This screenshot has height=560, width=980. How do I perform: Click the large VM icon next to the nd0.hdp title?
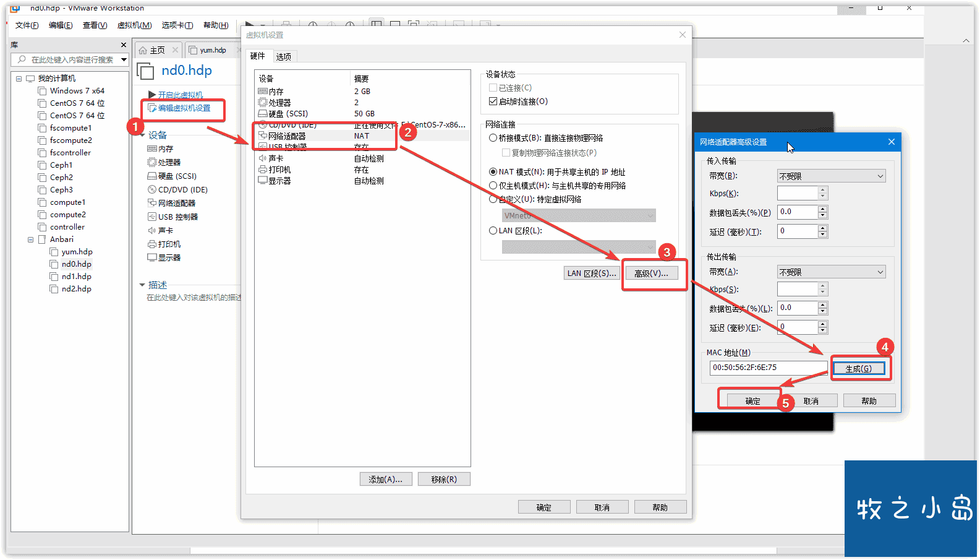click(146, 71)
